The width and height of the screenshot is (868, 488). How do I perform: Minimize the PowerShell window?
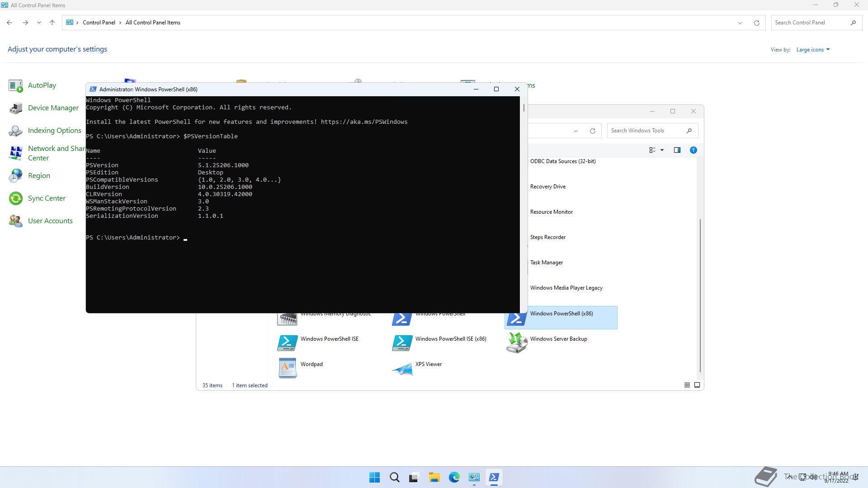coord(476,89)
